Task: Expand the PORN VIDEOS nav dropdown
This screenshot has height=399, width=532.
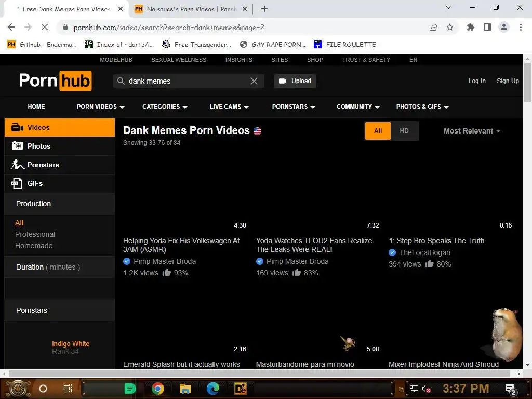Action: coord(100,107)
